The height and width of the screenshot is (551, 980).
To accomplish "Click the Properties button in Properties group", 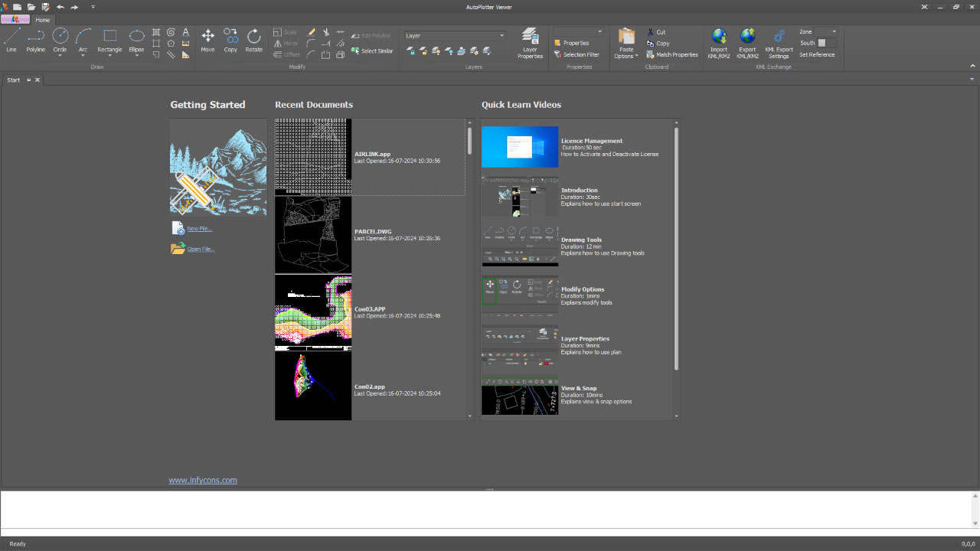I will point(571,43).
